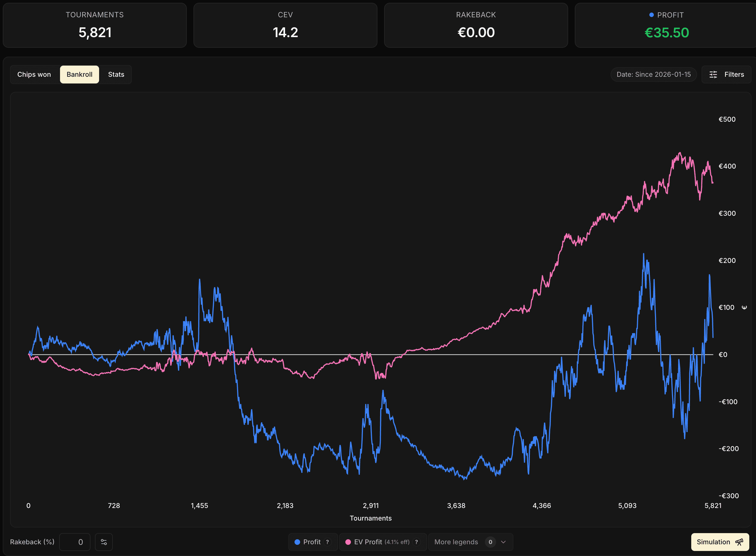The height and width of the screenshot is (556, 756).
Task: Click the telescope icon on the Simulation button
Action: [x=739, y=542]
